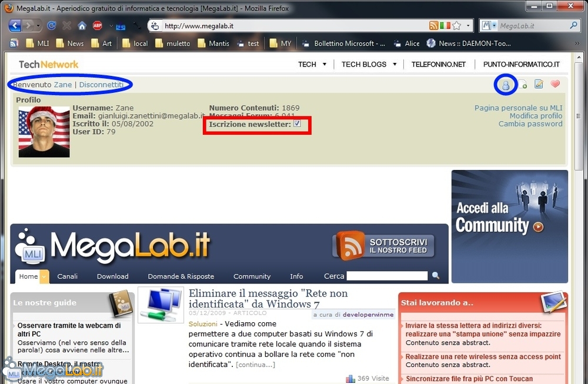Click the forward navigation arrow
588x384 pixels.
pyautogui.click(x=28, y=25)
